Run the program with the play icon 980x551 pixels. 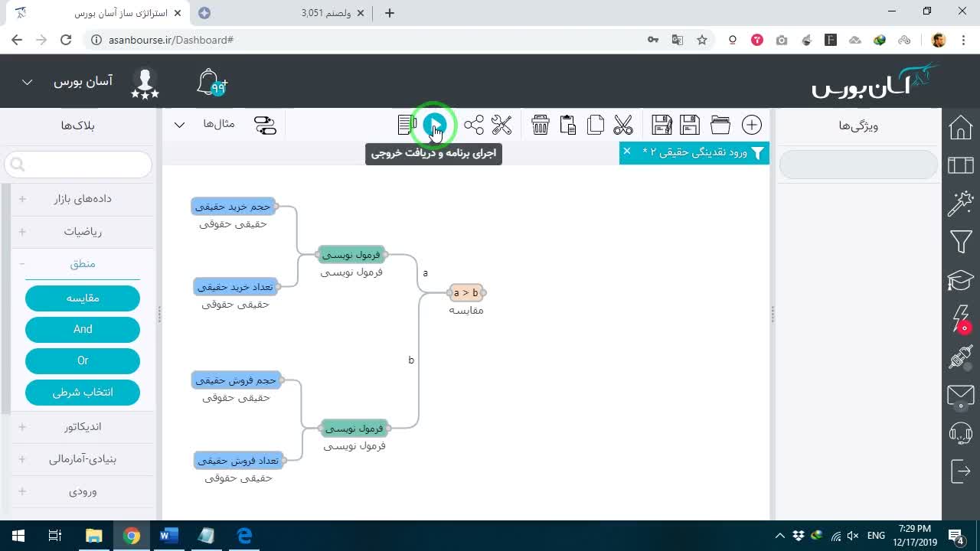pos(434,125)
